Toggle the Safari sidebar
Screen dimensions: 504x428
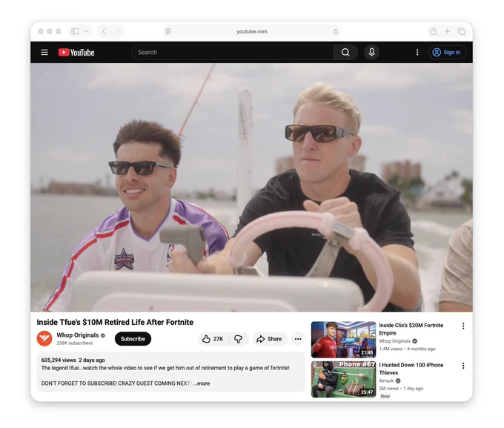(x=75, y=31)
